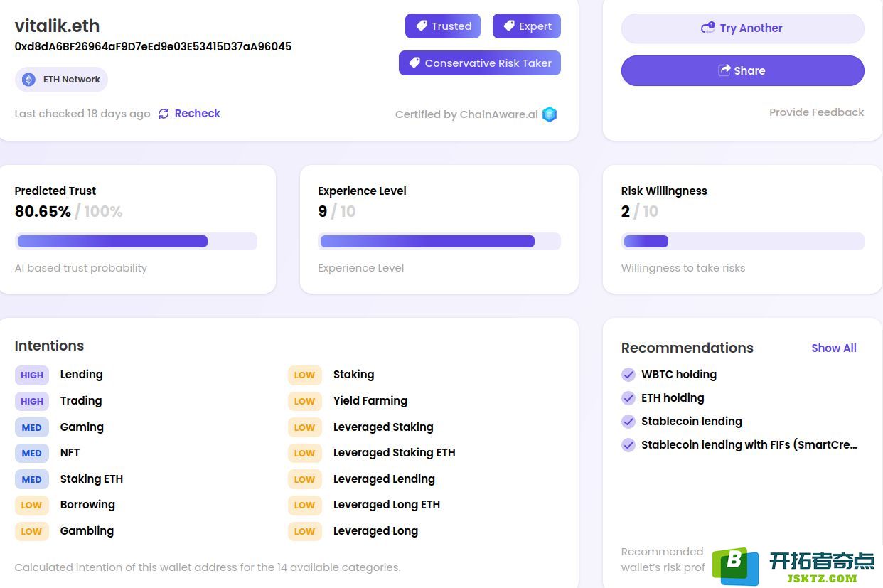Click the wallet address text
This screenshot has height=588, width=883.
click(x=153, y=47)
